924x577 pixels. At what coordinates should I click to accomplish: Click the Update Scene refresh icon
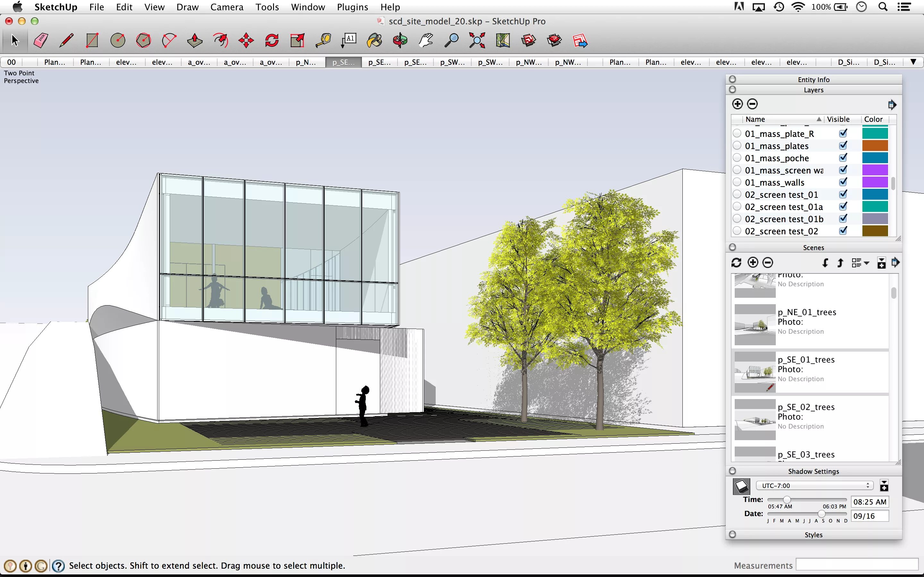(x=736, y=263)
